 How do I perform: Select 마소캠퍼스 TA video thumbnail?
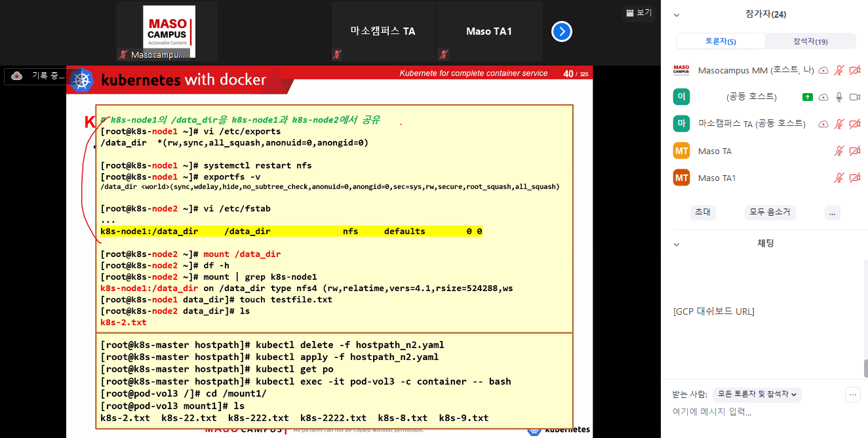pyautogui.click(x=383, y=31)
